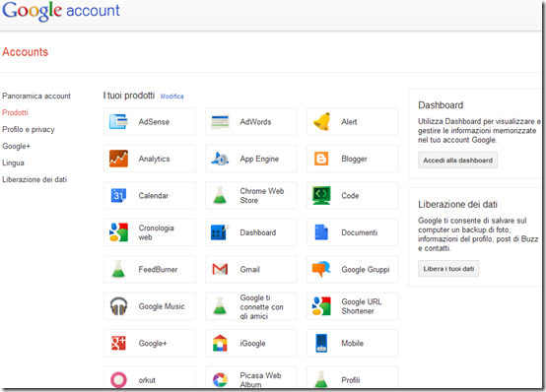Open the Google Music headphones icon
The width and height of the screenshot is (546, 392).
pyautogui.click(x=118, y=306)
